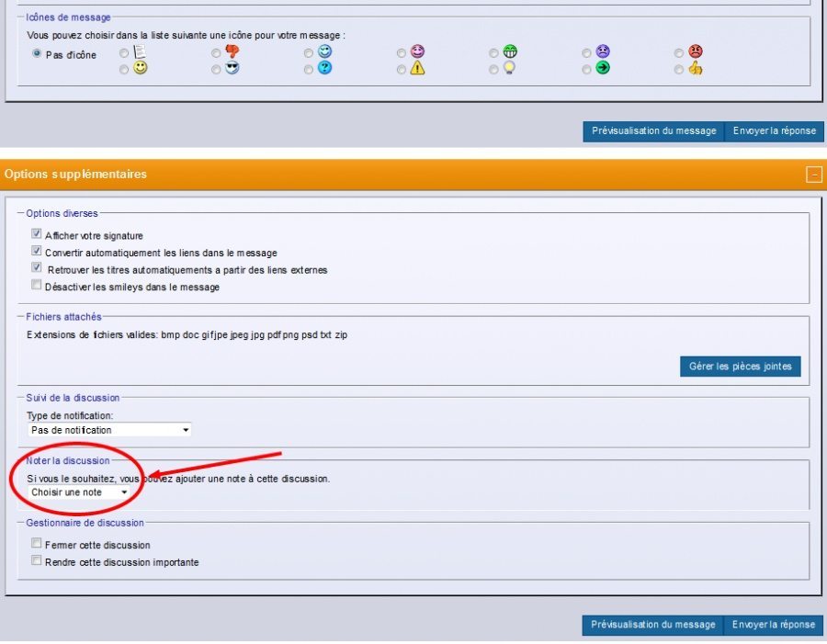Image resolution: width=827 pixels, height=644 pixels.
Task: Select the red thumbs-down message icon
Action: click(x=217, y=53)
